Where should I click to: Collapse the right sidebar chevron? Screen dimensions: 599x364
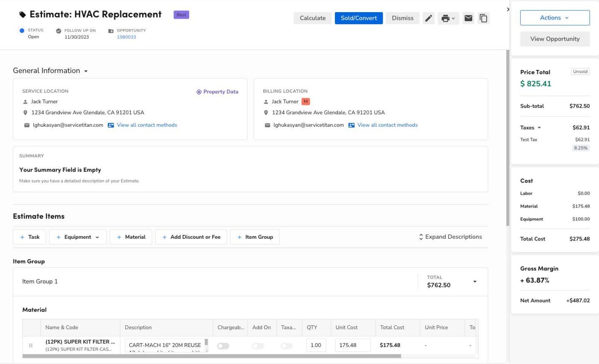click(508, 9)
